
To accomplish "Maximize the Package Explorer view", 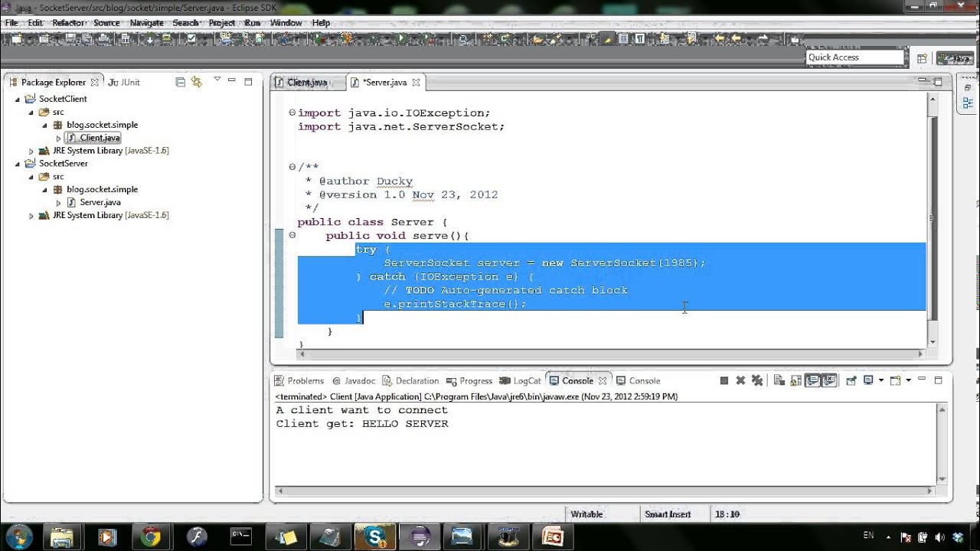I will coord(248,81).
